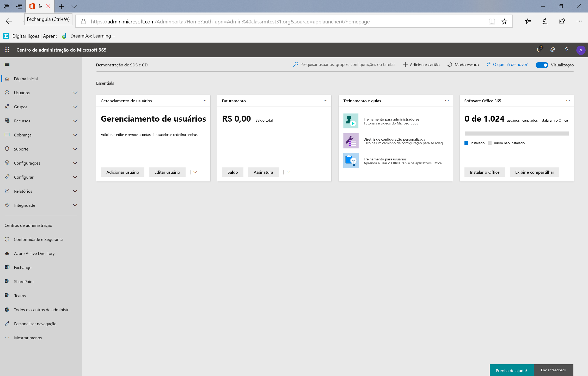This screenshot has height=376, width=588.
Task: Open Azure Active Directory admin center
Action: (34, 253)
